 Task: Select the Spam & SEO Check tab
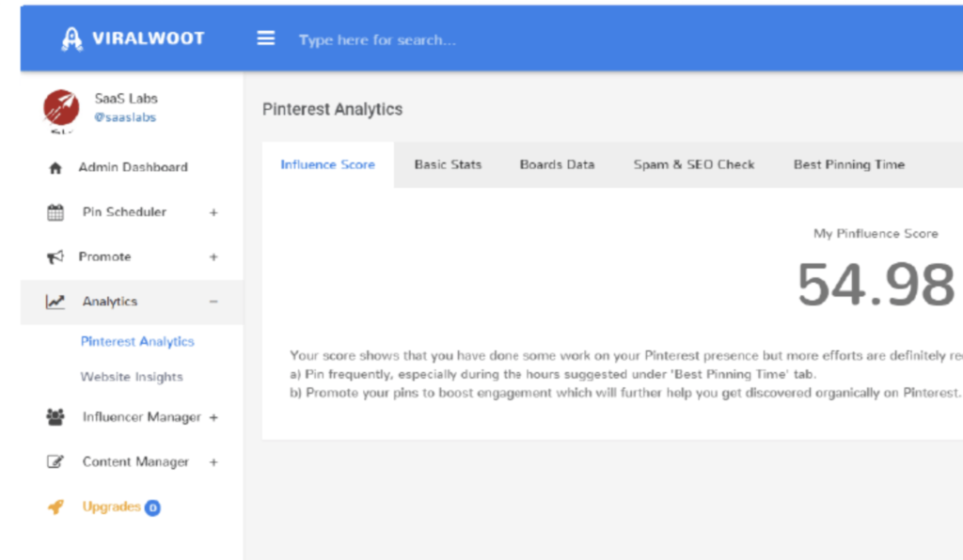pos(694,164)
